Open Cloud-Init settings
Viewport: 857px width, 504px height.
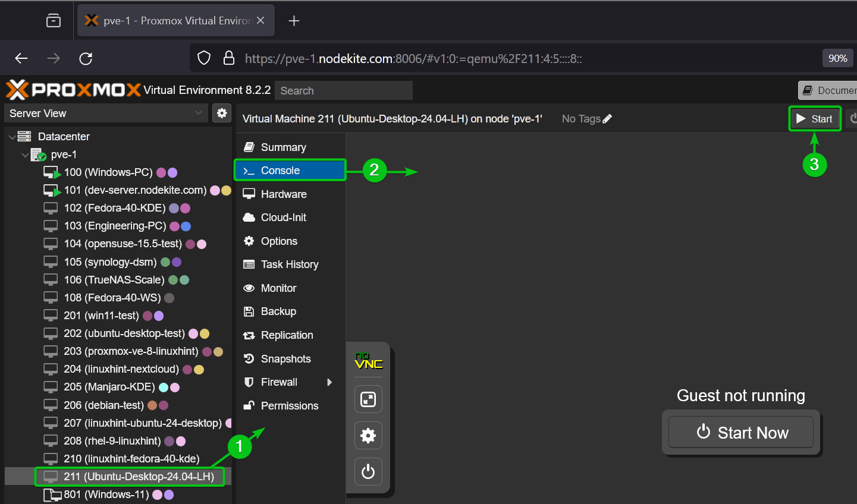(290, 218)
